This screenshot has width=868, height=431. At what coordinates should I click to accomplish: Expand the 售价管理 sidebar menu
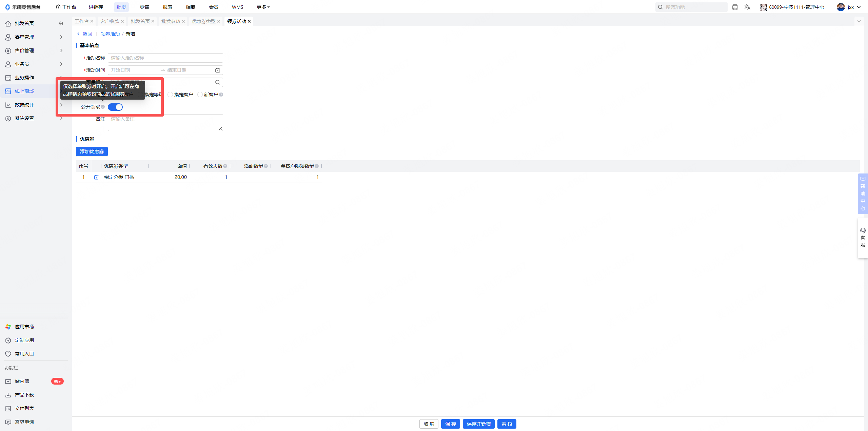click(x=34, y=50)
